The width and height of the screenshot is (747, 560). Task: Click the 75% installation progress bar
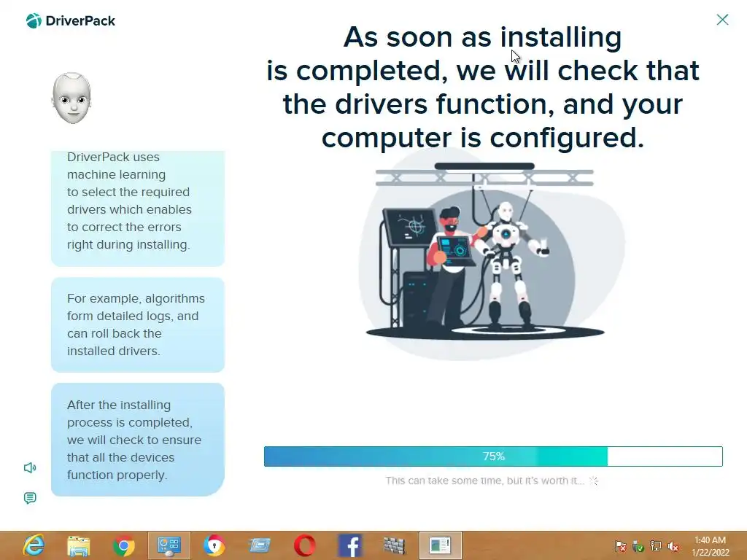tap(493, 456)
